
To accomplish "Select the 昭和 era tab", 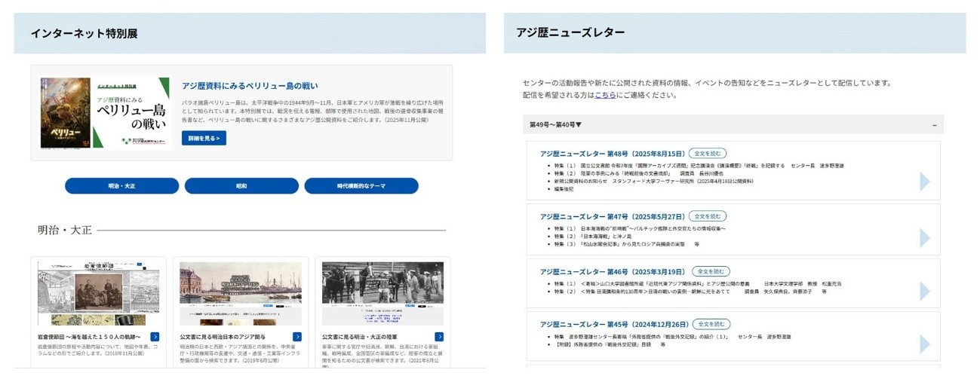I will tap(241, 186).
